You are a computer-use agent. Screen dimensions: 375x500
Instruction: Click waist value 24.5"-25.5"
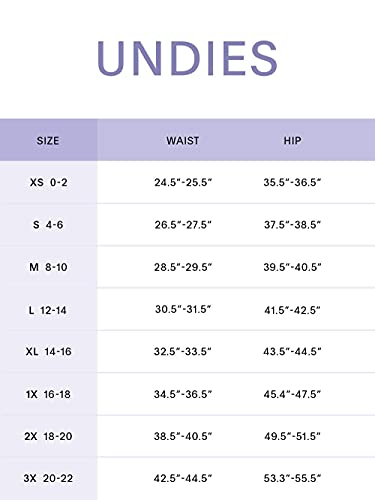(x=183, y=182)
